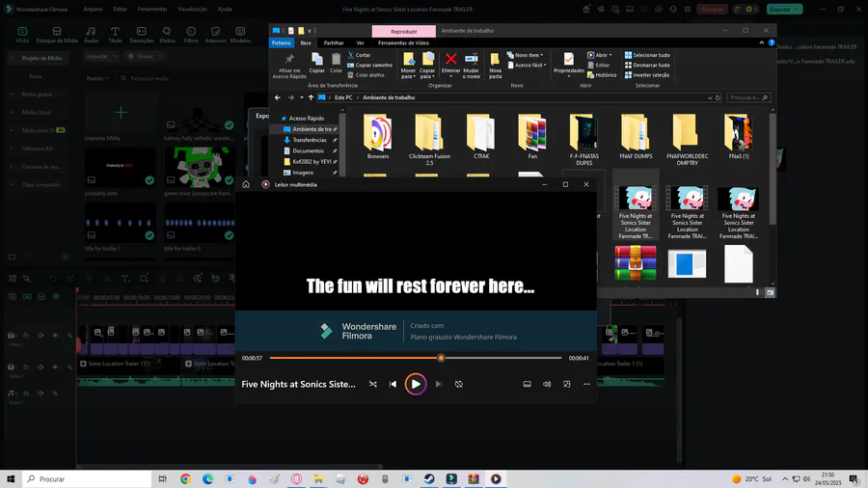Open the Task View taskbar icon

point(162,479)
